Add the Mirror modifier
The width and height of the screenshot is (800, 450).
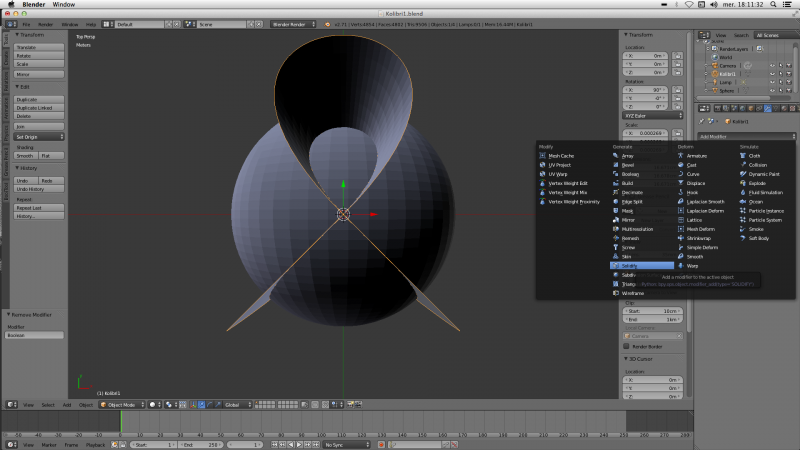point(628,220)
